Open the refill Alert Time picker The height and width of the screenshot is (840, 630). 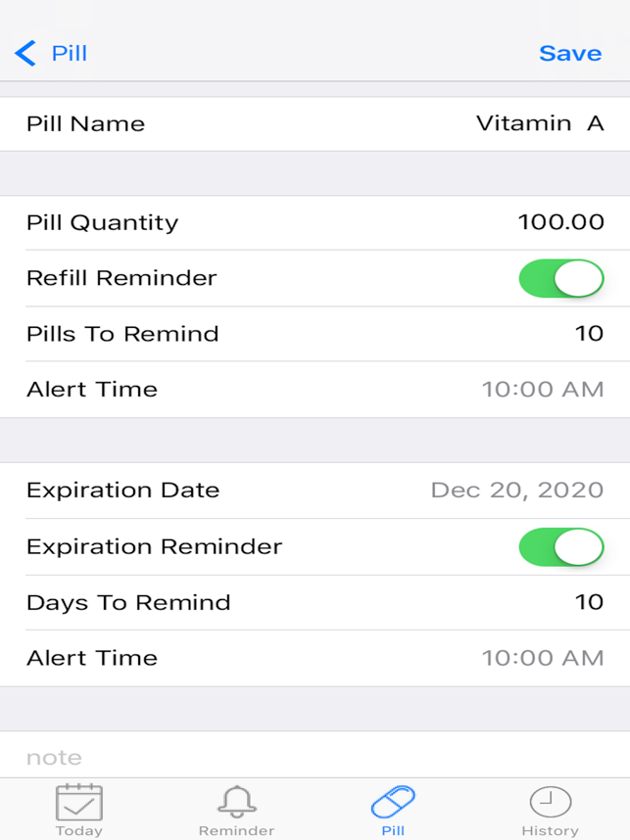click(x=542, y=389)
